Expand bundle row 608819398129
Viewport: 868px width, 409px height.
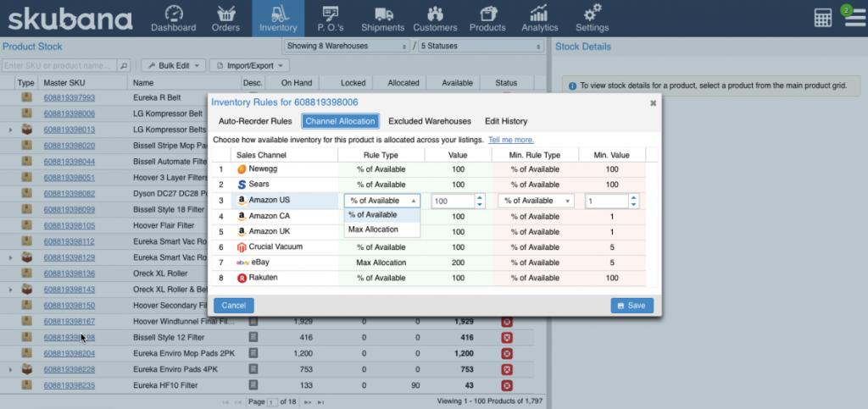(10, 257)
